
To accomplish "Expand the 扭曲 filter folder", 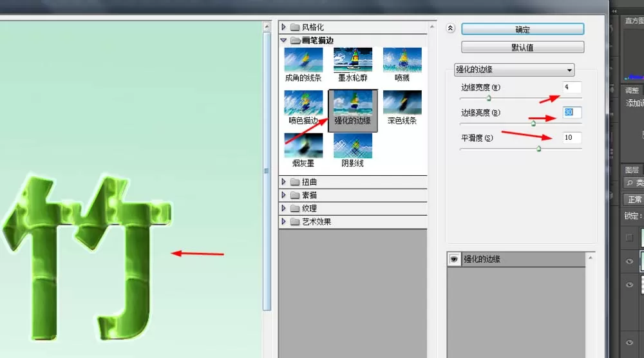I will [283, 182].
